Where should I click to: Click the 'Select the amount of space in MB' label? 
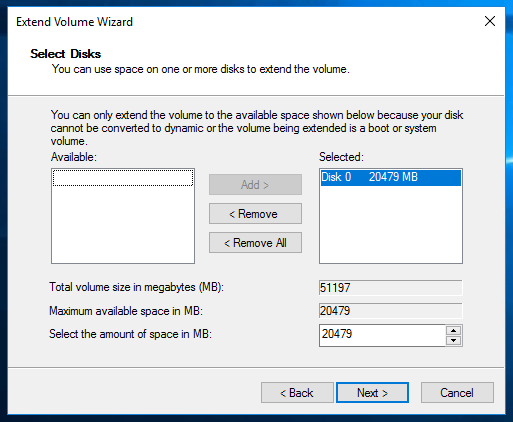coord(131,334)
